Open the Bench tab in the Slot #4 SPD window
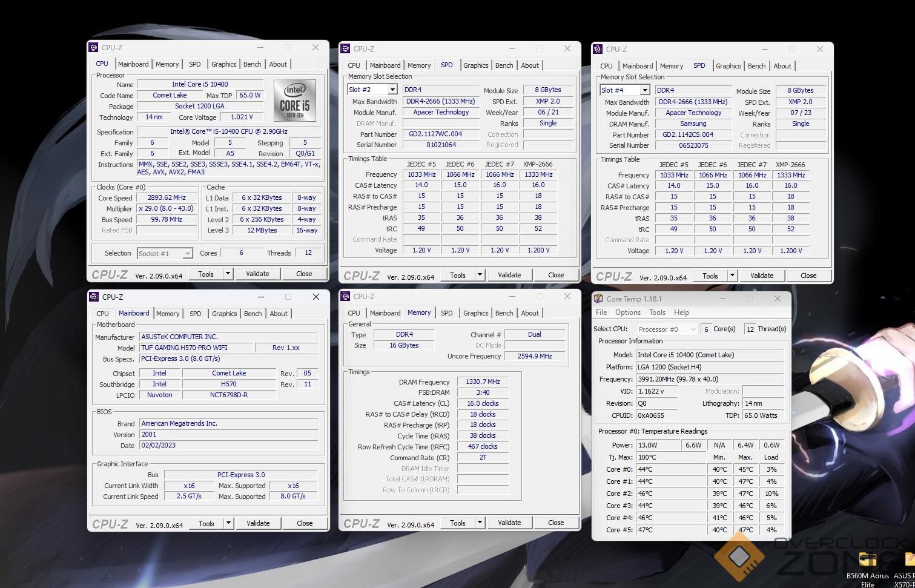 [x=757, y=66]
